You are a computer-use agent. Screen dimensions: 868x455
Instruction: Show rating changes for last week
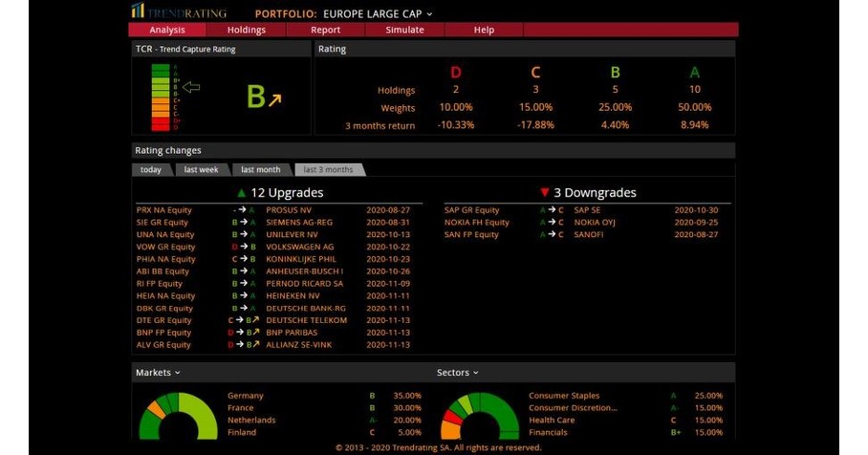tap(201, 170)
